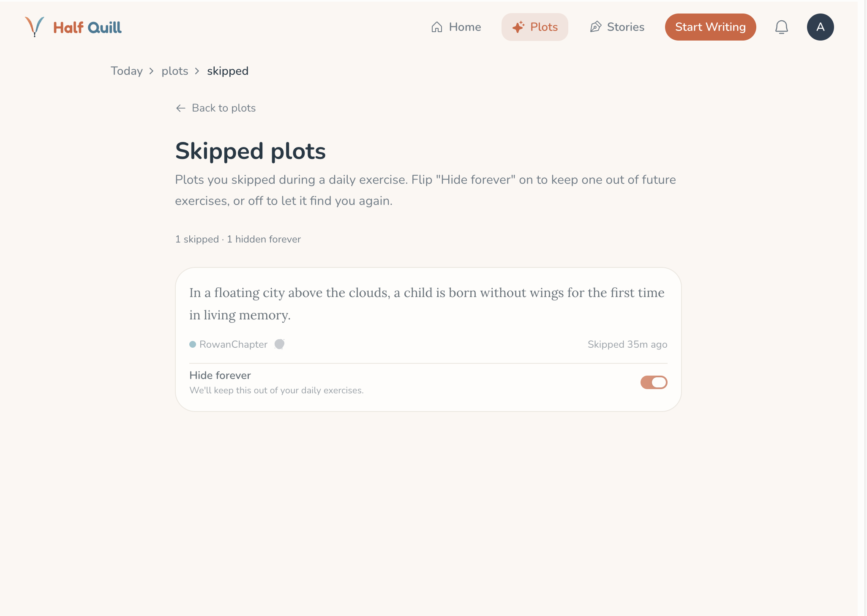This screenshot has width=867, height=616.
Task: Open the user avatar labeled A
Action: tap(820, 27)
